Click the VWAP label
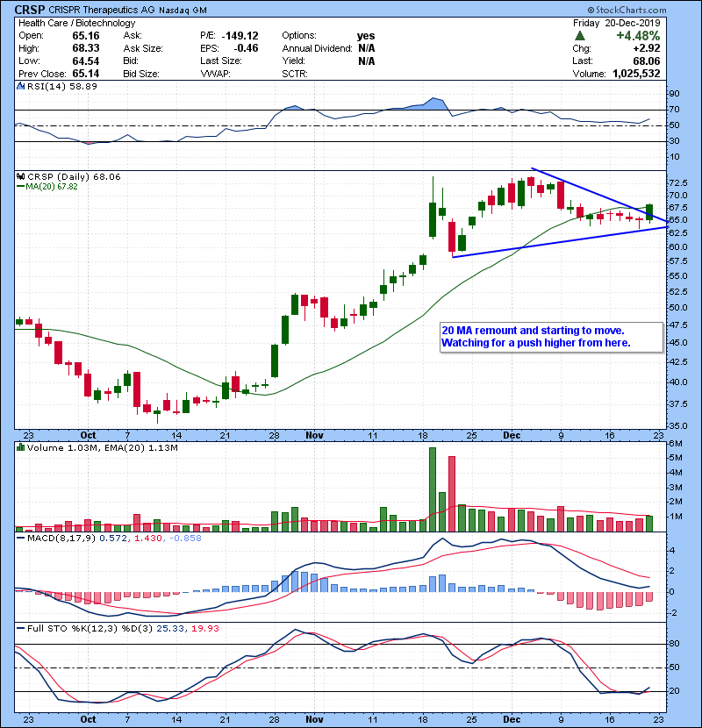This screenshot has height=728, width=702. coord(215,74)
